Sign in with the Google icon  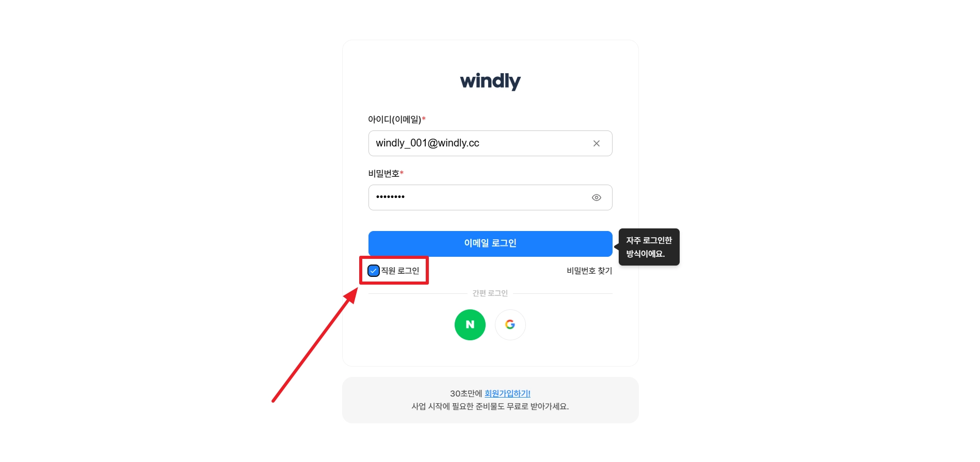510,325
